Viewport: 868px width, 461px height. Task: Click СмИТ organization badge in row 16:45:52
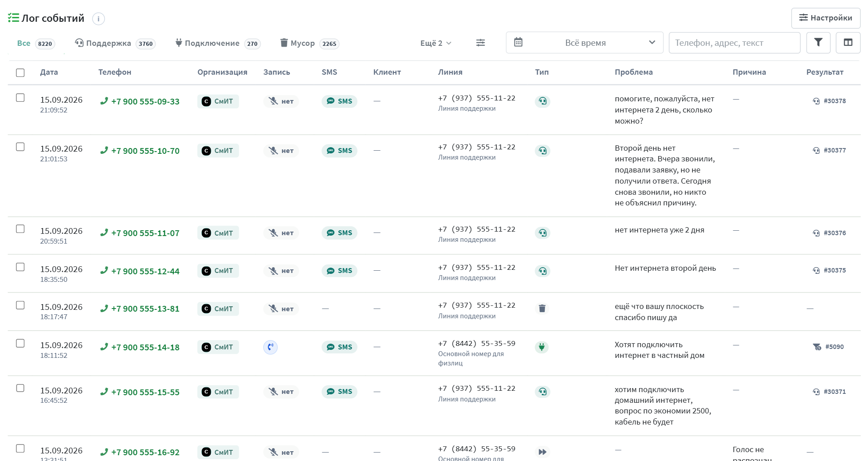pyautogui.click(x=218, y=392)
